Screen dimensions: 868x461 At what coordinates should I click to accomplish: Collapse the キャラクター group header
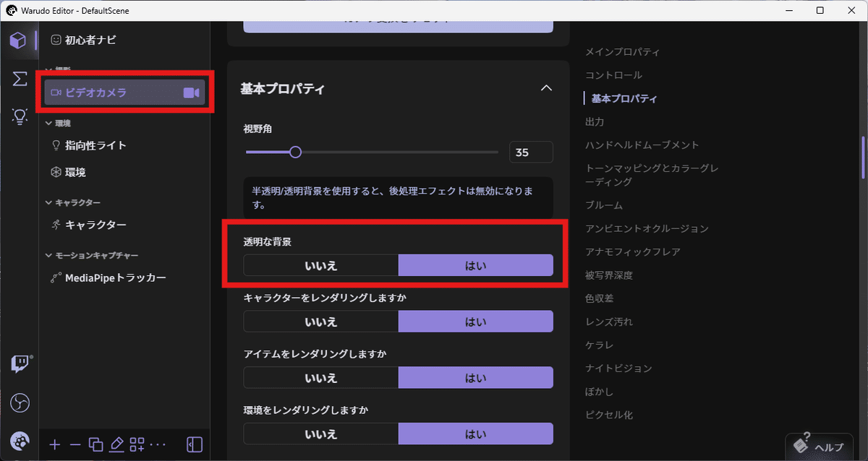48,203
